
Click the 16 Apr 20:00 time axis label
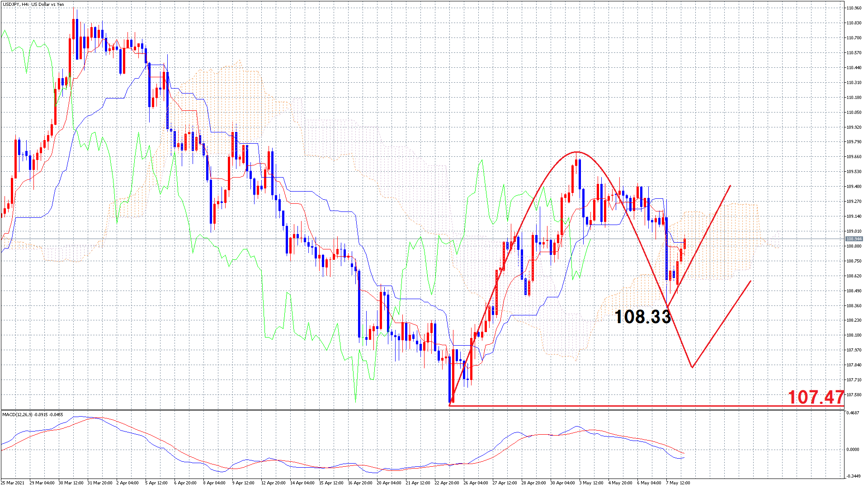click(360, 483)
